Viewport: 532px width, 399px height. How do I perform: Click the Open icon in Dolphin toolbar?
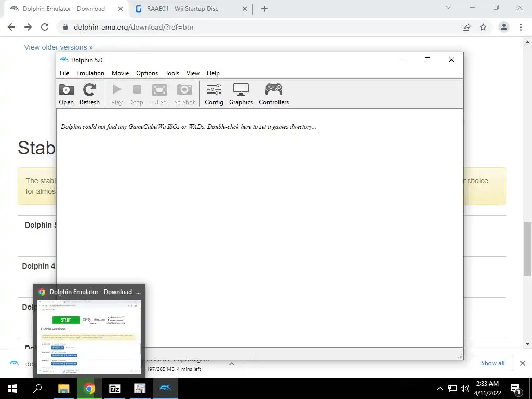pyautogui.click(x=66, y=95)
